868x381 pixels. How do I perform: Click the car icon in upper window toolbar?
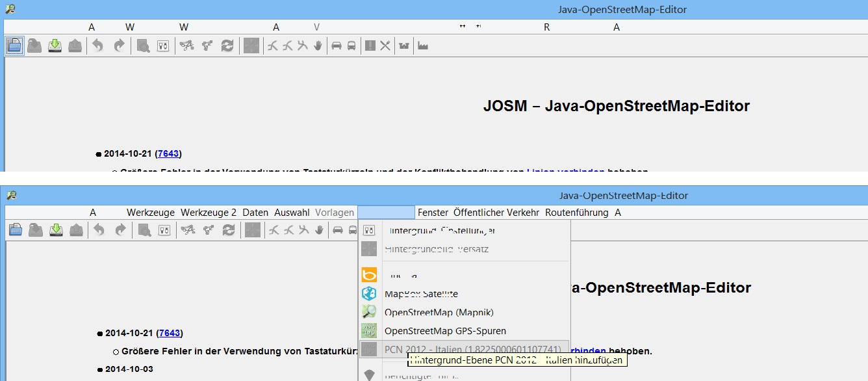[337, 46]
